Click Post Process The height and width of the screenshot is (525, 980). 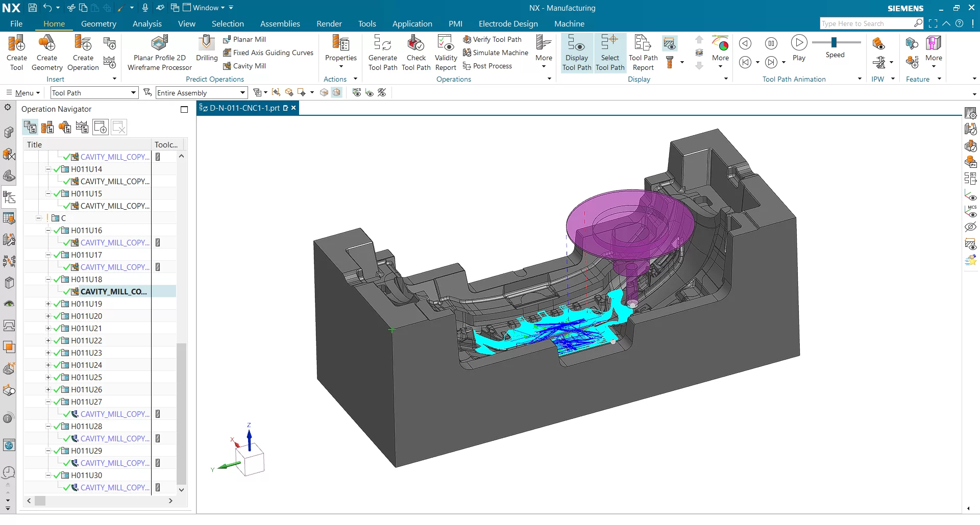(487, 66)
